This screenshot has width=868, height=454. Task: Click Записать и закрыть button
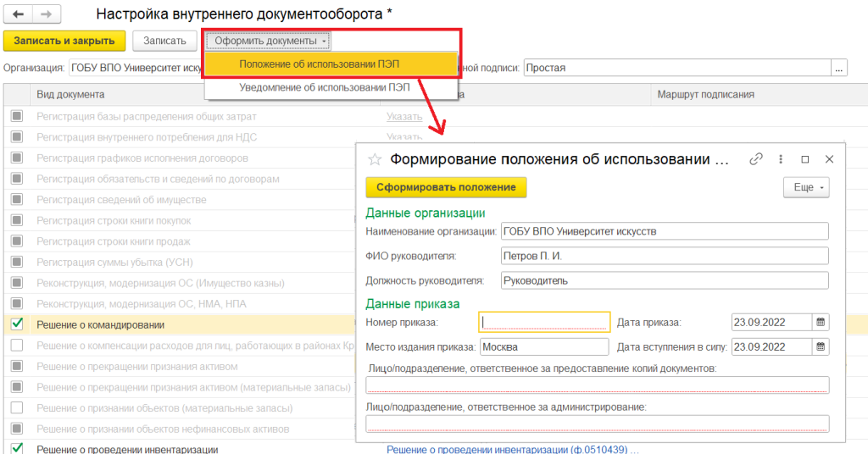[64, 41]
